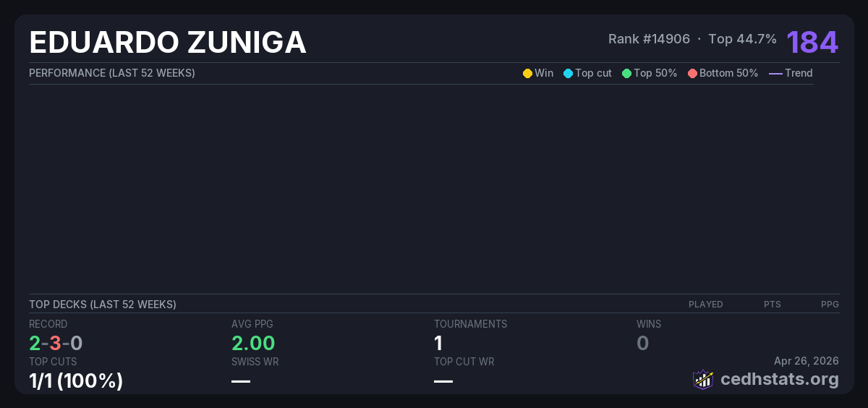Select the player name Eduardo Zuniga
868x408 pixels.
point(168,43)
